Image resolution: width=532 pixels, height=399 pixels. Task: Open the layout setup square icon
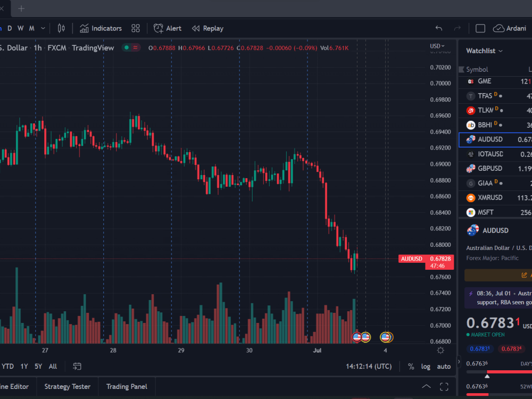point(480,28)
